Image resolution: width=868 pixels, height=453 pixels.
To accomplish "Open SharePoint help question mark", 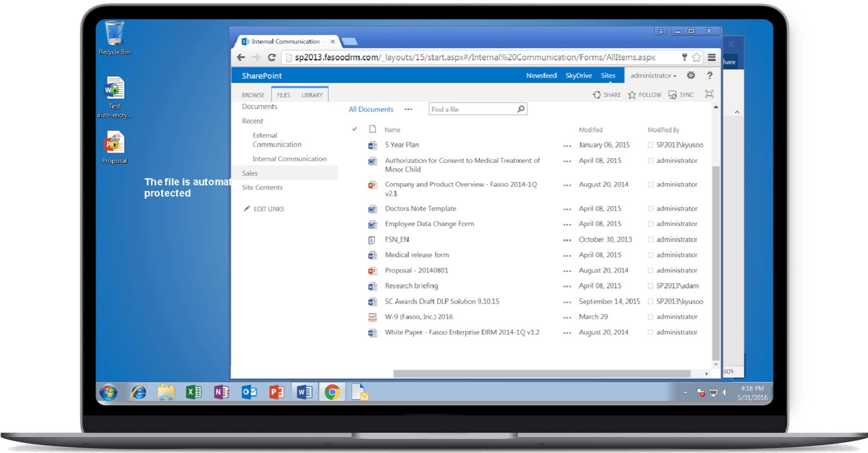I will point(710,75).
